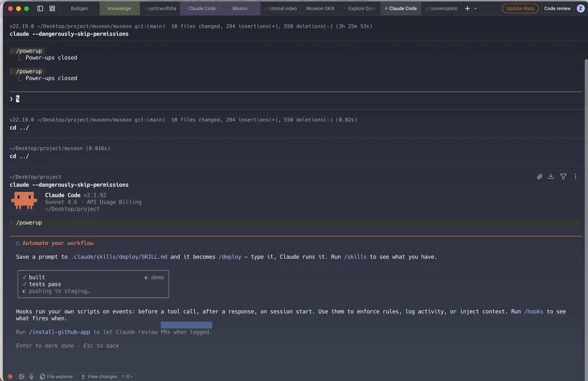
Task: Open the project/wolfcha tab
Action: coord(160,8)
